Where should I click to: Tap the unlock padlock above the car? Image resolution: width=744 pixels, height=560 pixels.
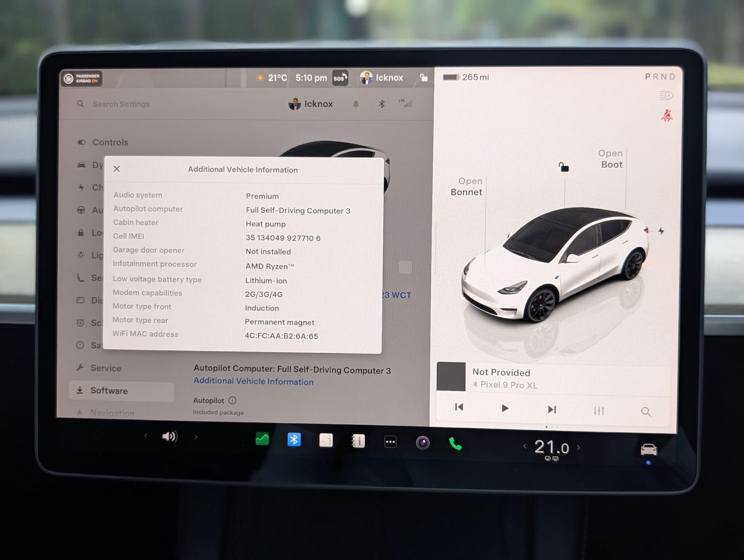[x=563, y=167]
